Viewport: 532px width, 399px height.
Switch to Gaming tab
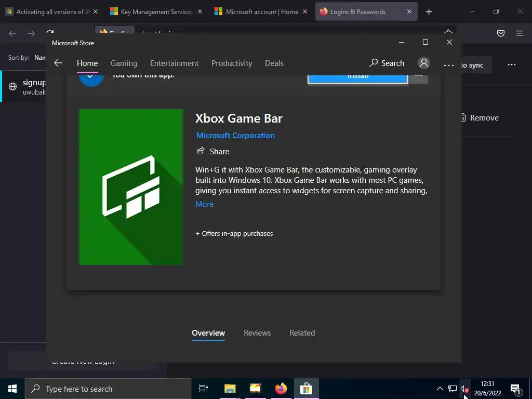click(124, 63)
